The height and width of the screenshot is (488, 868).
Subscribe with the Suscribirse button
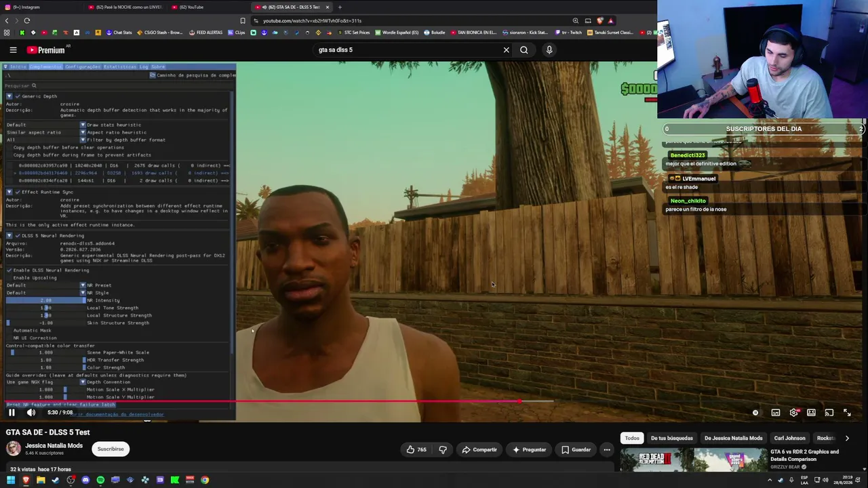(x=111, y=449)
